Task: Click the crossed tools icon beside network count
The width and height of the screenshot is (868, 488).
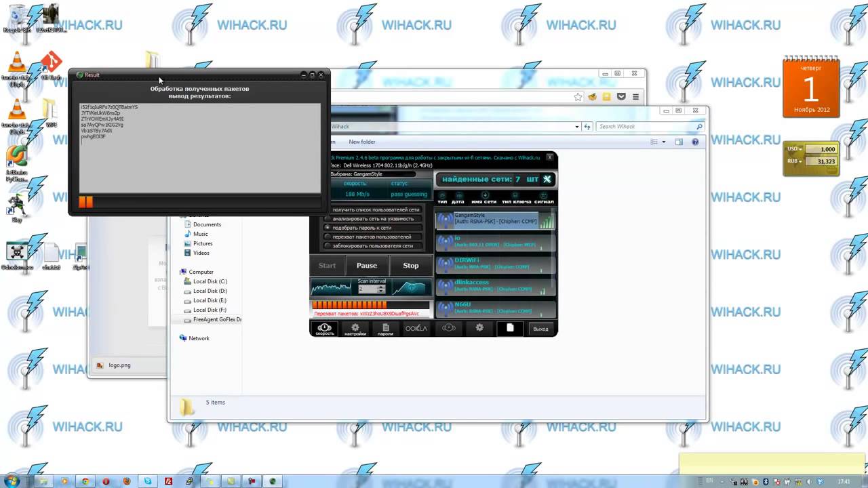Action: [x=547, y=179]
